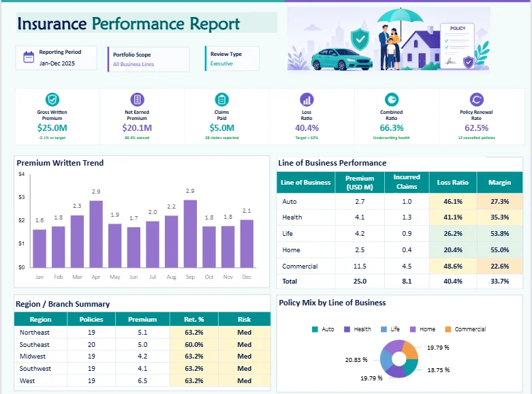Click the Med risk cell for Northeast

(245, 333)
